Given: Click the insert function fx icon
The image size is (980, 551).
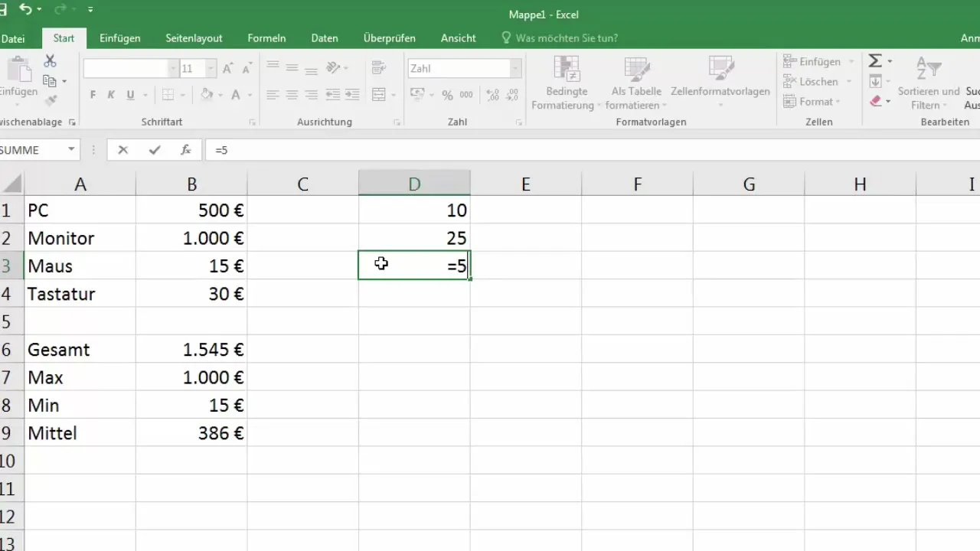Looking at the screenshot, I should (186, 150).
